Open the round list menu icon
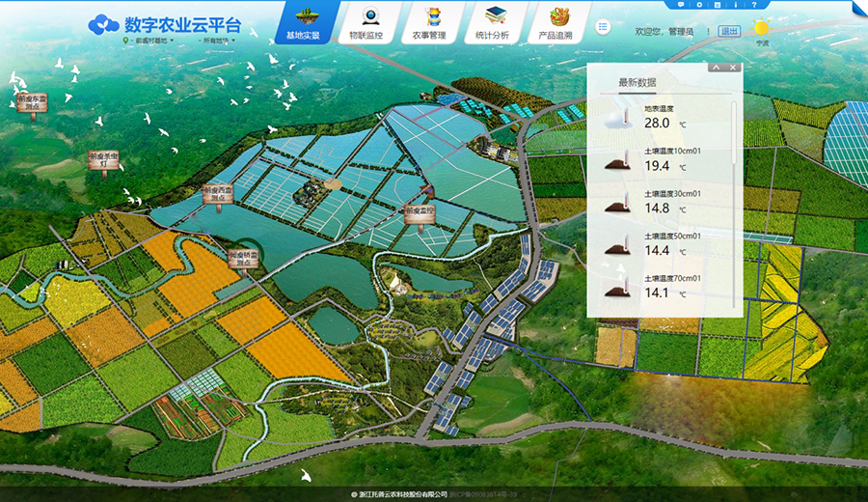Image resolution: width=868 pixels, height=502 pixels. pyautogui.click(x=603, y=26)
